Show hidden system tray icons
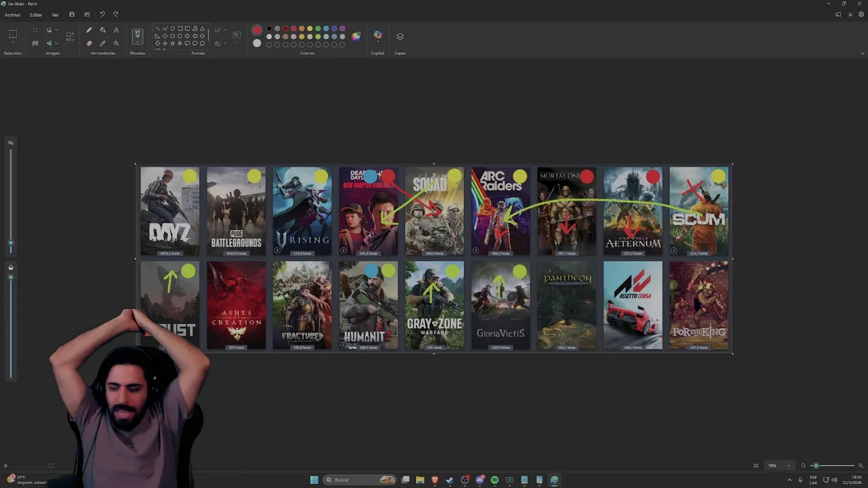 (789, 480)
